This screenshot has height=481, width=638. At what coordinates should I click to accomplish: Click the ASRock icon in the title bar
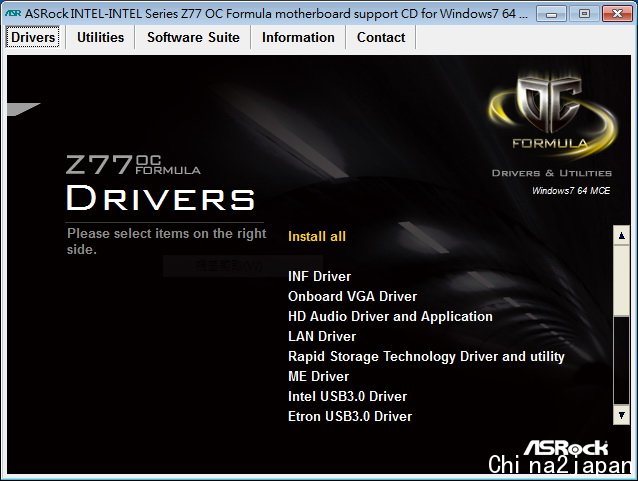click(13, 13)
